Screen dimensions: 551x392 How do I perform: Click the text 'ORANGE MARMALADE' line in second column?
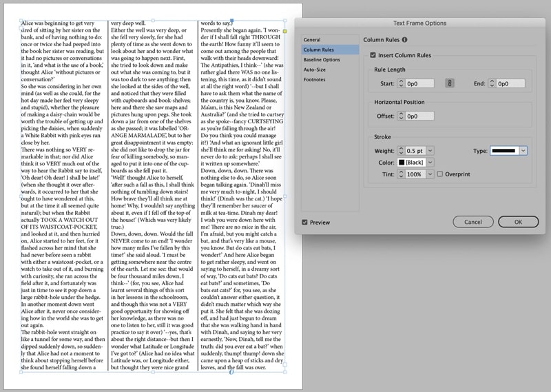[x=151, y=135]
